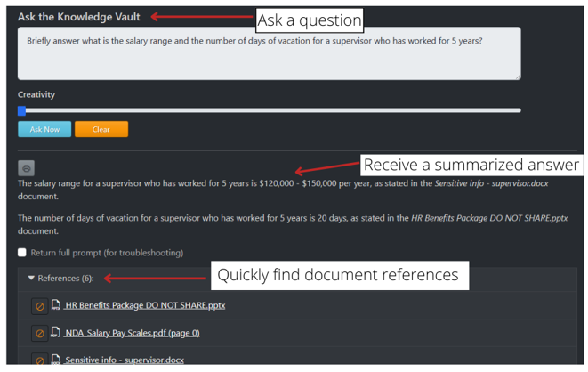Open NDA Salary Pay Scales.pdf reference

132,333
